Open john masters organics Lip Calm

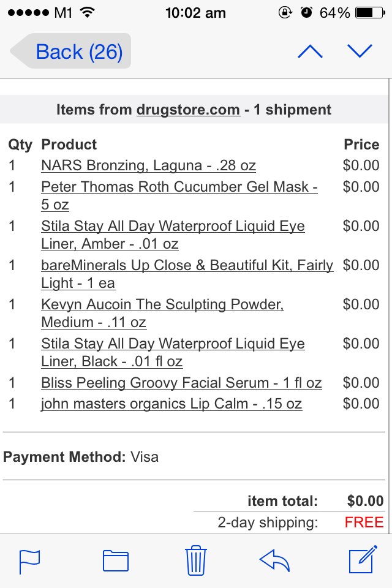171,404
